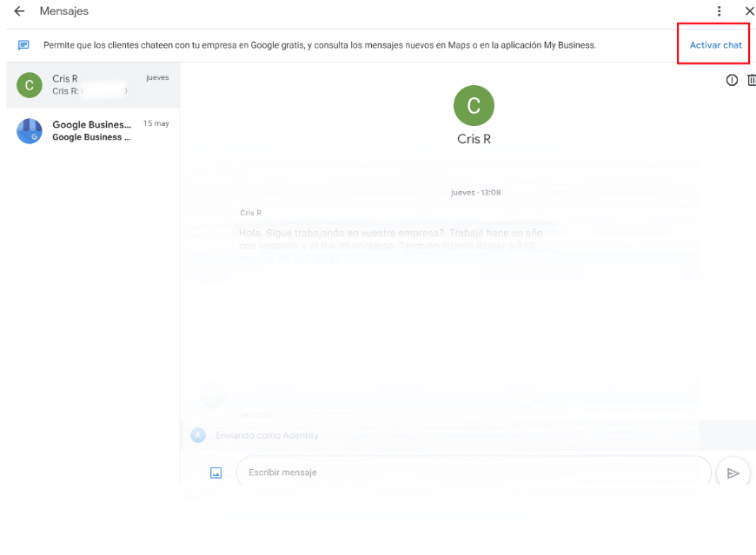Delete the Cris R conversation using trash icon
Image resolution: width=756 pixels, height=555 pixels.
(752, 79)
